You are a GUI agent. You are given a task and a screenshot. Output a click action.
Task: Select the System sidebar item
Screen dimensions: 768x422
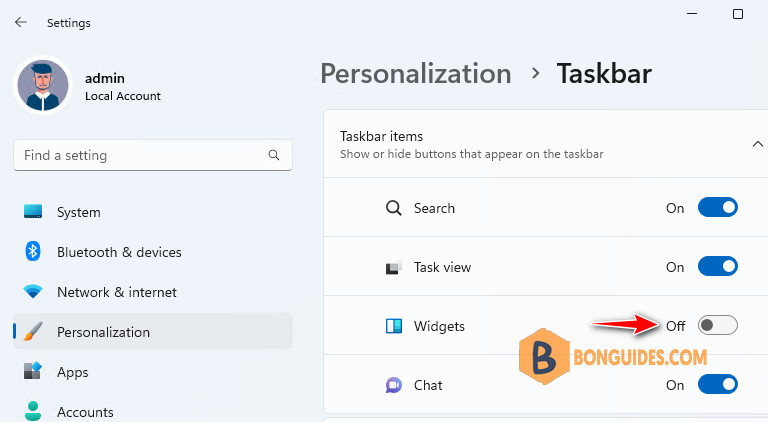(x=78, y=212)
